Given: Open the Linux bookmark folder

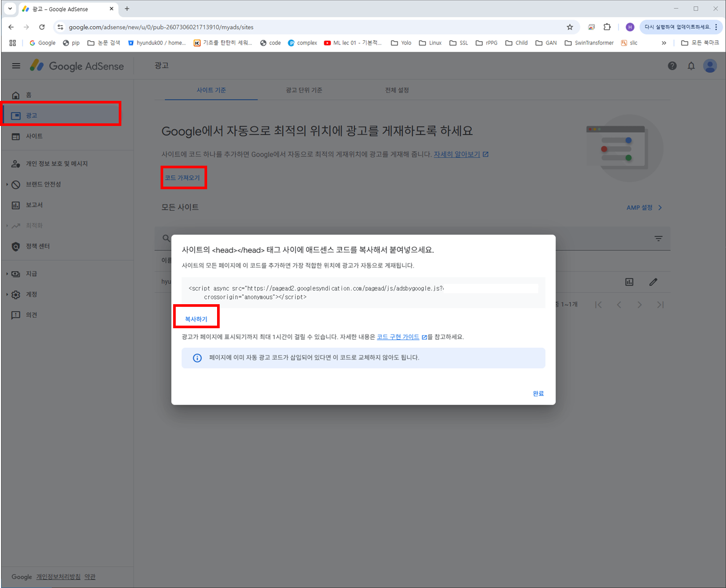Looking at the screenshot, I should coord(430,43).
